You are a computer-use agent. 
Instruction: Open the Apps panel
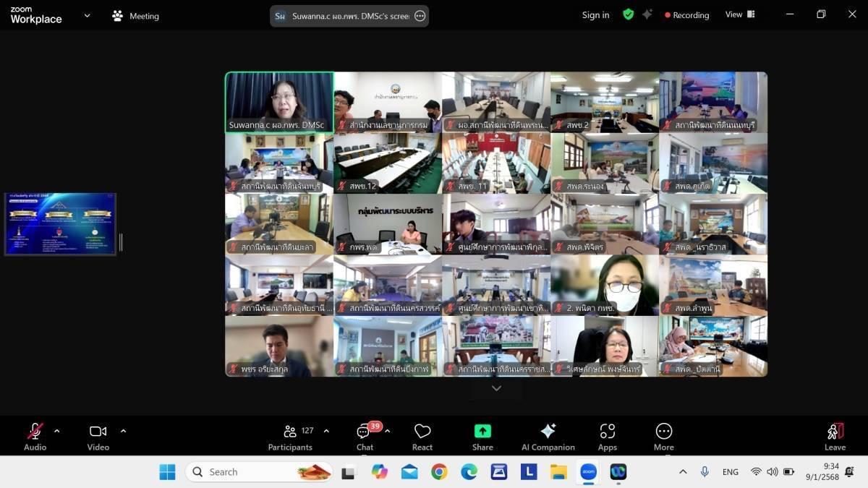[608, 437]
